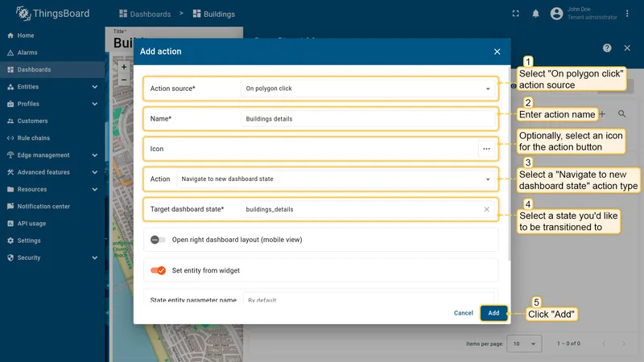Open API usage page
The width and height of the screenshot is (644, 362).
click(52, 224)
